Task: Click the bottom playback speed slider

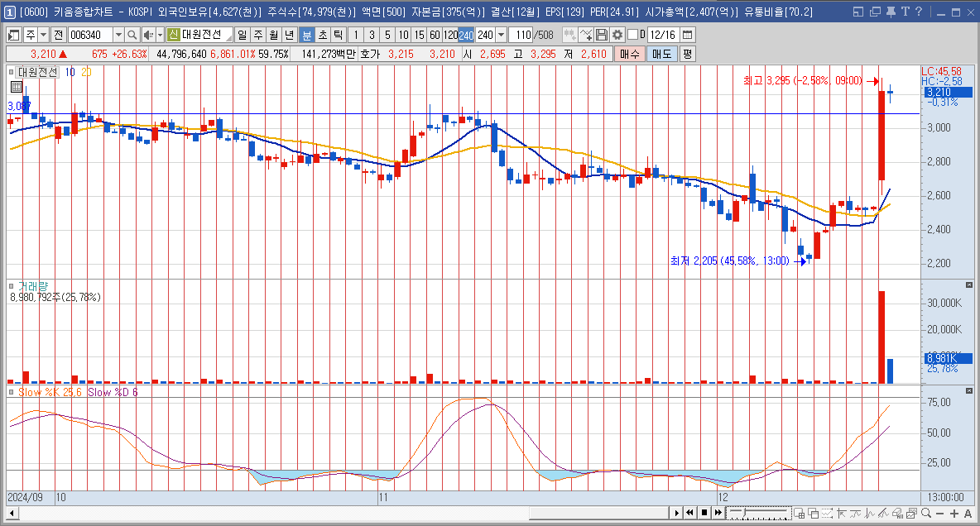Action: coord(757,513)
